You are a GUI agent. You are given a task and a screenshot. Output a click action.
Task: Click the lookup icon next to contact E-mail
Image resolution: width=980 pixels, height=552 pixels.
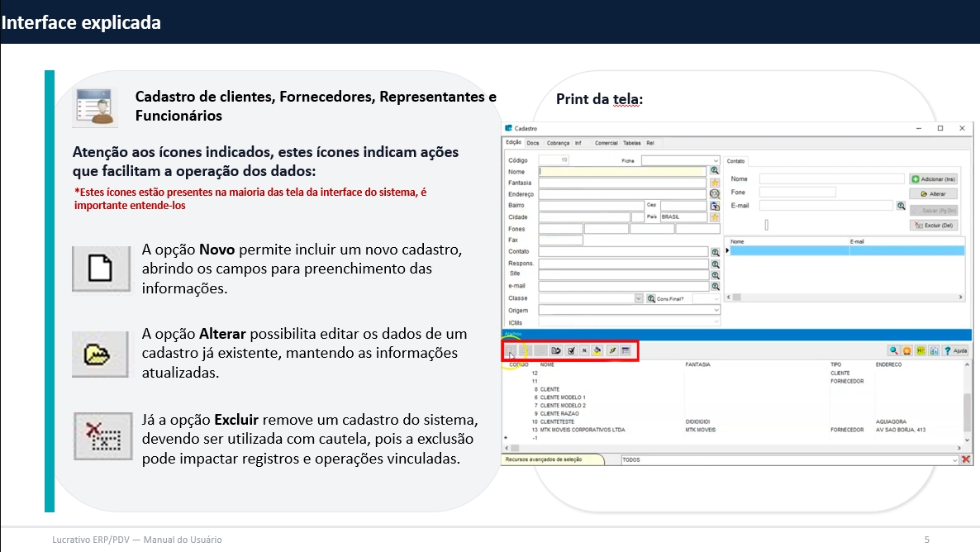coord(902,205)
